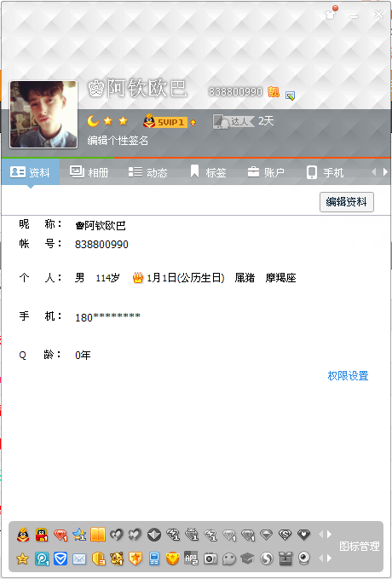Screen dimensions: 392x579
Task: Click the edit icon beside account number
Action: click(290, 96)
